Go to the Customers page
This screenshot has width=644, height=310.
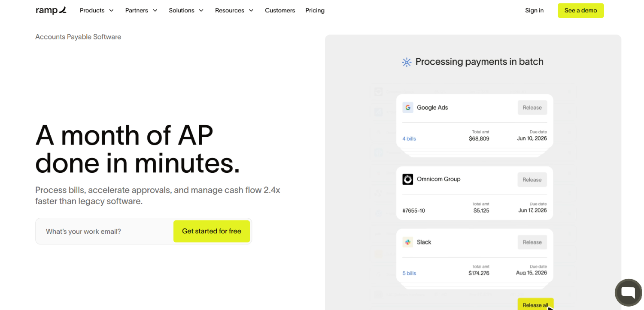coord(280,10)
